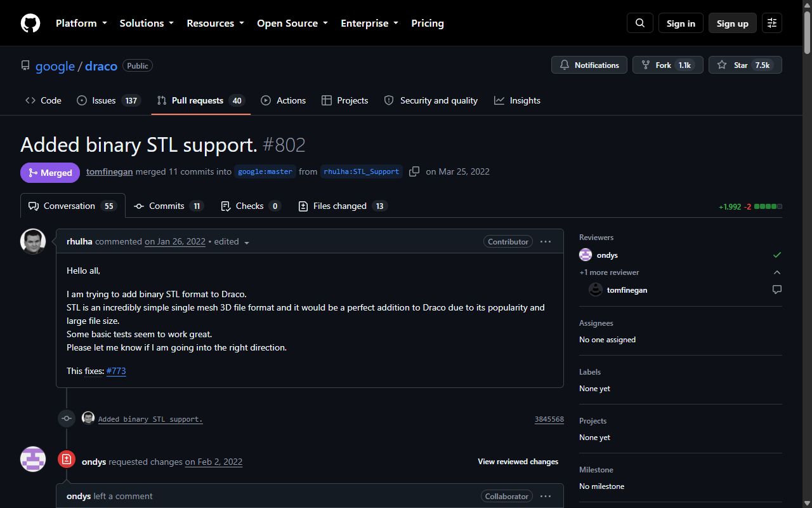Open the draco repository link
Image resolution: width=812 pixels, height=508 pixels.
101,66
